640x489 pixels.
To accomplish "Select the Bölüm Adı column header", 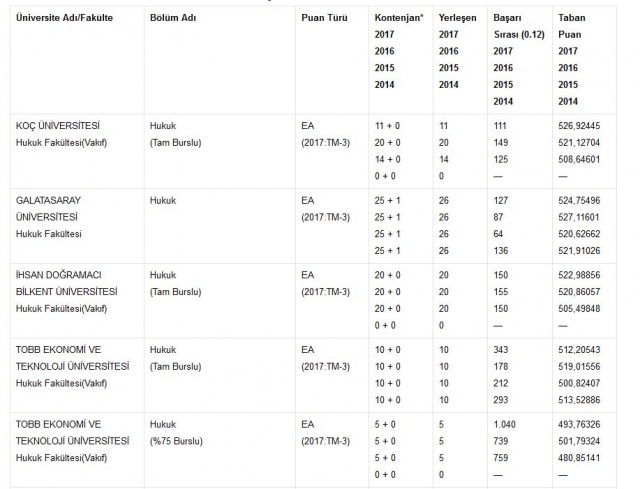I will [x=173, y=18].
